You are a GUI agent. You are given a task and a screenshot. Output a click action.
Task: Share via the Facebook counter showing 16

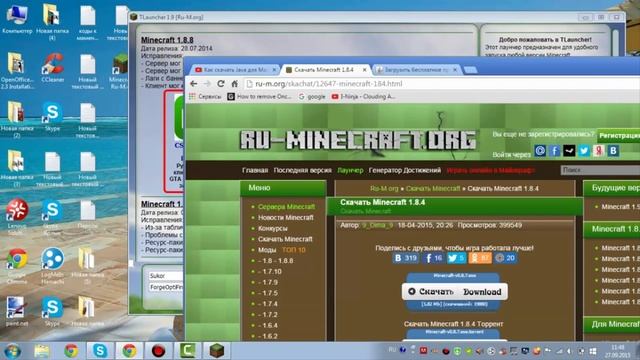coord(434,258)
